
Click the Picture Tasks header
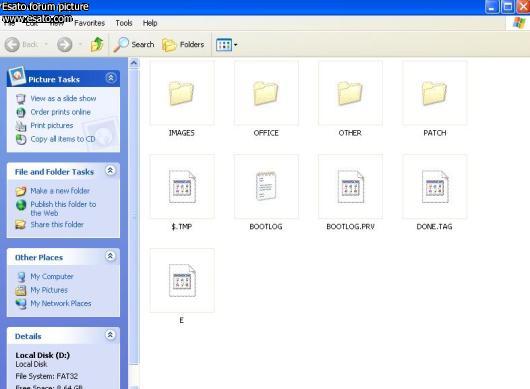63,79
